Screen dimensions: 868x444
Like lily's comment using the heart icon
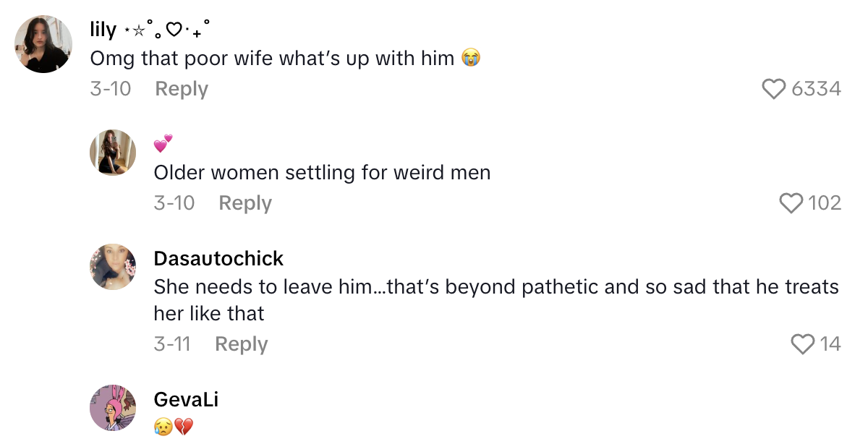click(x=774, y=89)
